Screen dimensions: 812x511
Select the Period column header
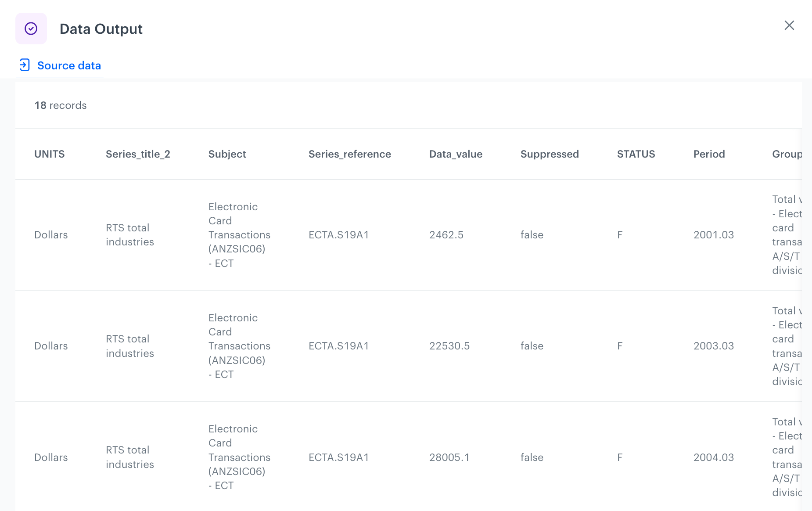(709, 154)
